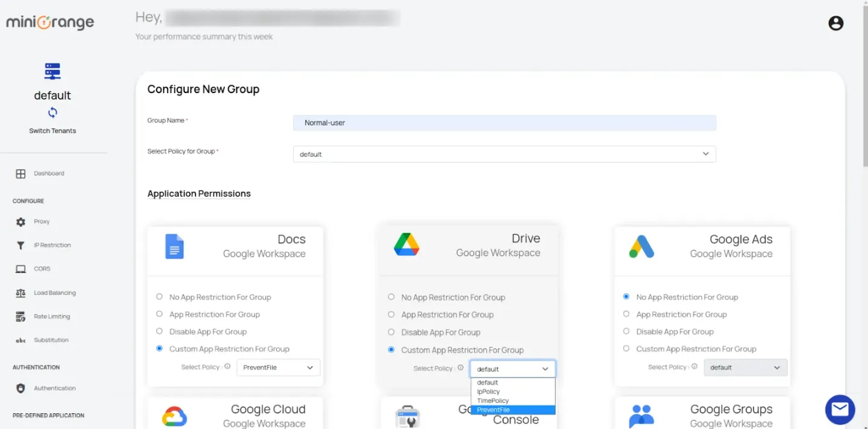Image resolution: width=868 pixels, height=429 pixels.
Task: Click the Substitution abc icon
Action: pyautogui.click(x=21, y=340)
